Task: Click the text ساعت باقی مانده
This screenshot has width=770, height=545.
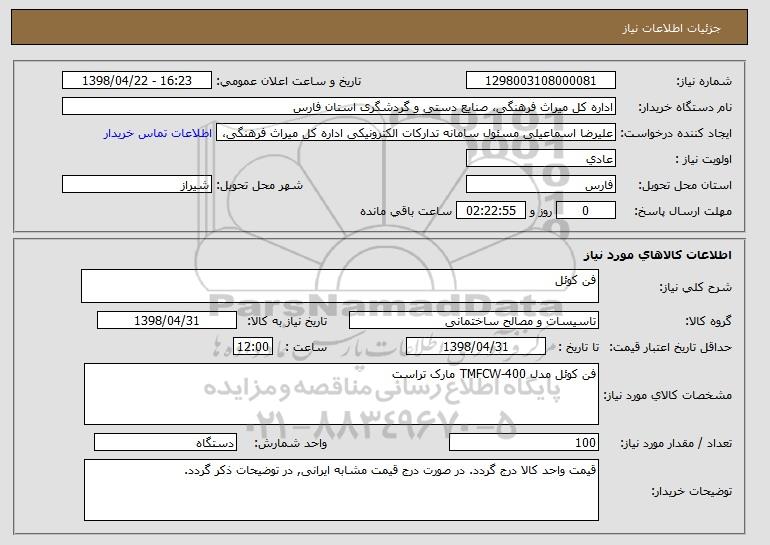Action: coord(406,211)
